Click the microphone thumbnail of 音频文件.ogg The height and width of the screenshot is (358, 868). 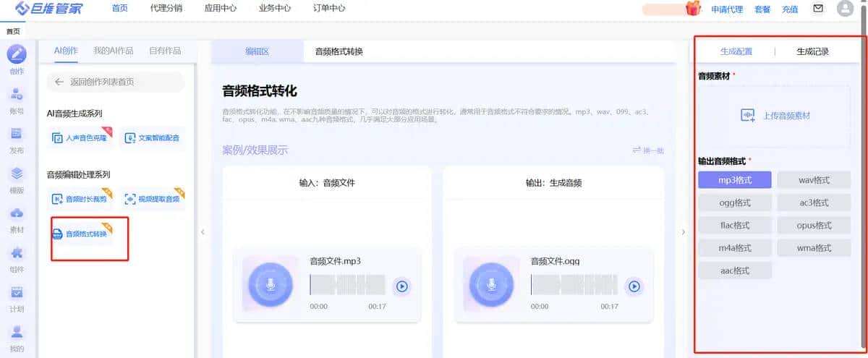pos(492,284)
